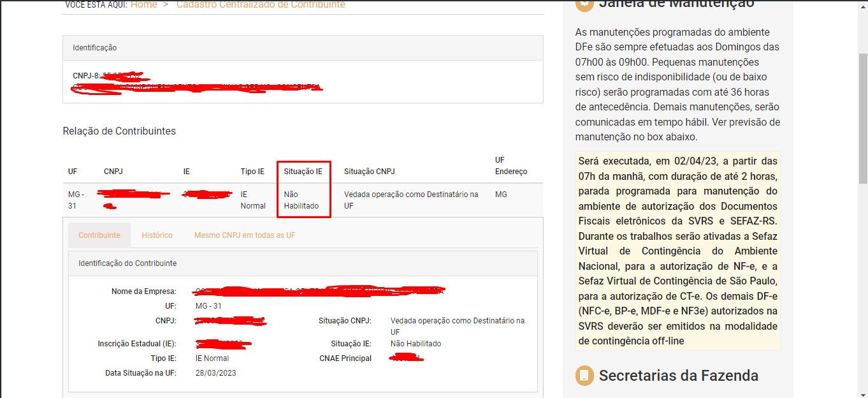Click the Secretarias da Fazenda document icon
Viewport: 868px width, 398px height.
click(584, 376)
